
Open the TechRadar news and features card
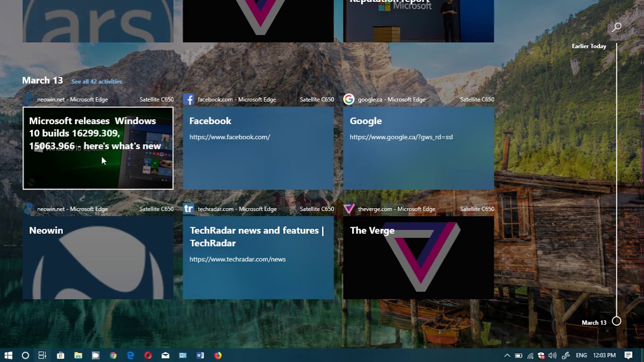click(x=258, y=257)
